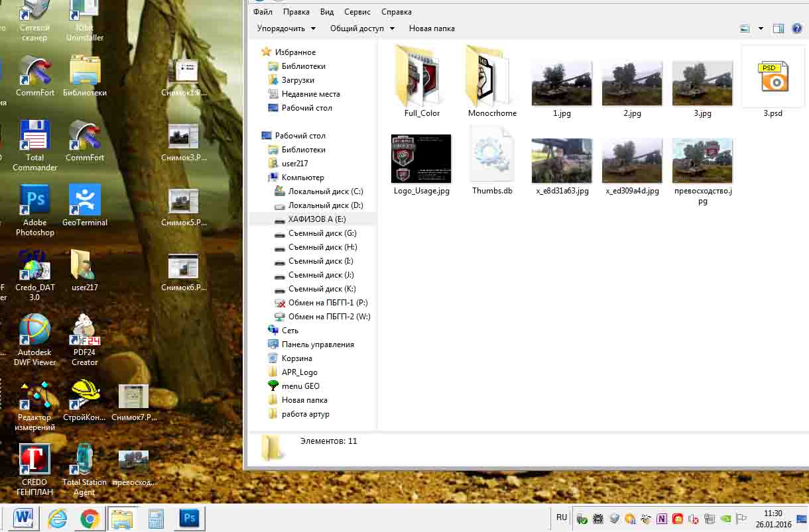Open the view options dropdown arrow
The width and height of the screenshot is (809, 532).
pyautogui.click(x=761, y=28)
